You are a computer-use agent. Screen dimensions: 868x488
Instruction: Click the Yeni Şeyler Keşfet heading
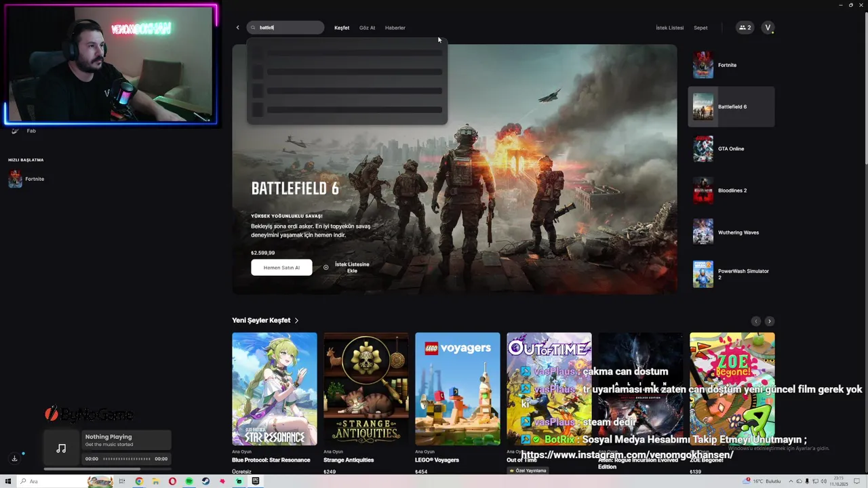(x=261, y=321)
